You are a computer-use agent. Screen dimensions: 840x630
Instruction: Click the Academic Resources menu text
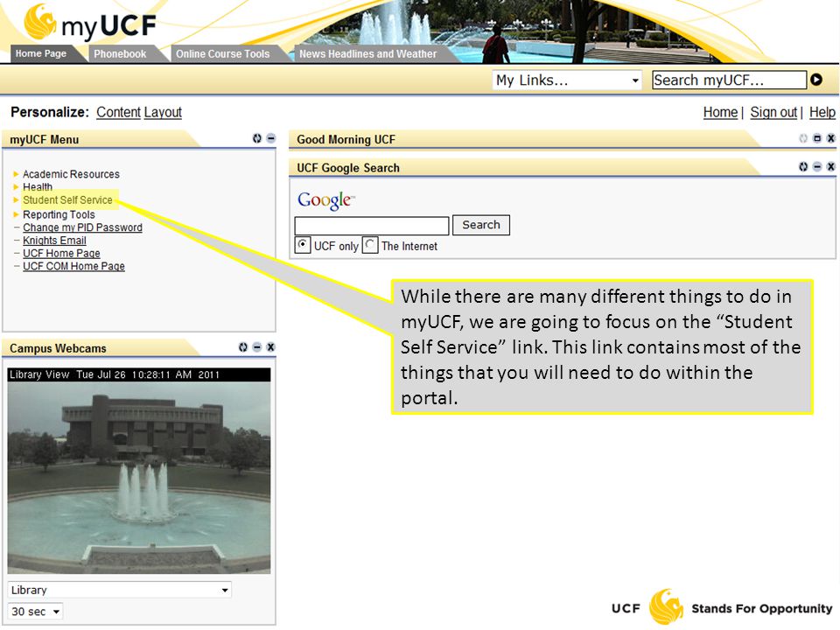coord(71,174)
